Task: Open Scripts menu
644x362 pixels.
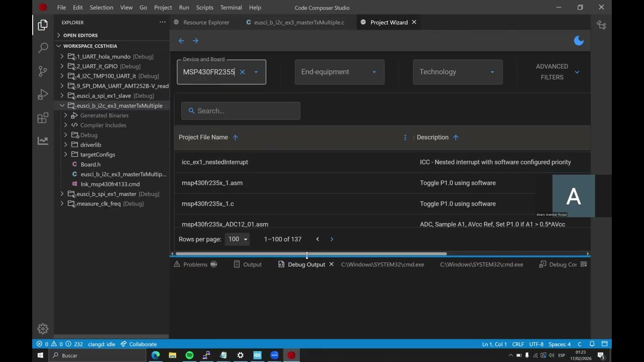Action: (x=205, y=8)
